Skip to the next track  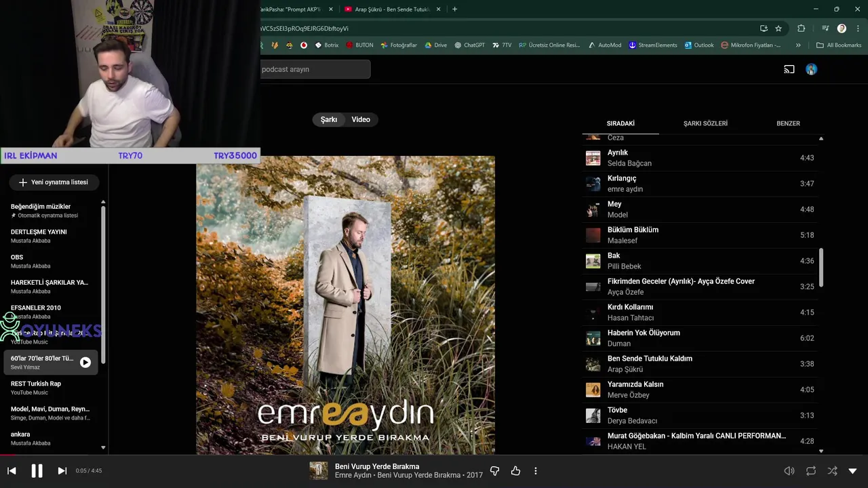62,470
